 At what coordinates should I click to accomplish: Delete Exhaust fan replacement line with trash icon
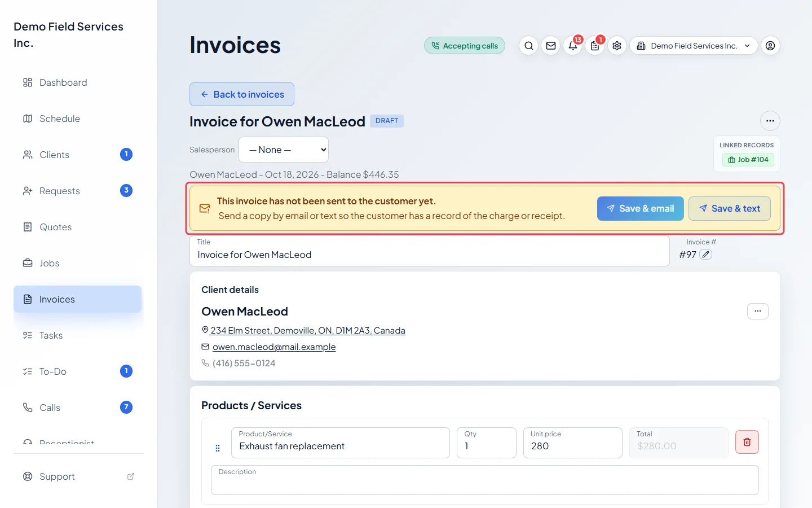pyautogui.click(x=747, y=442)
